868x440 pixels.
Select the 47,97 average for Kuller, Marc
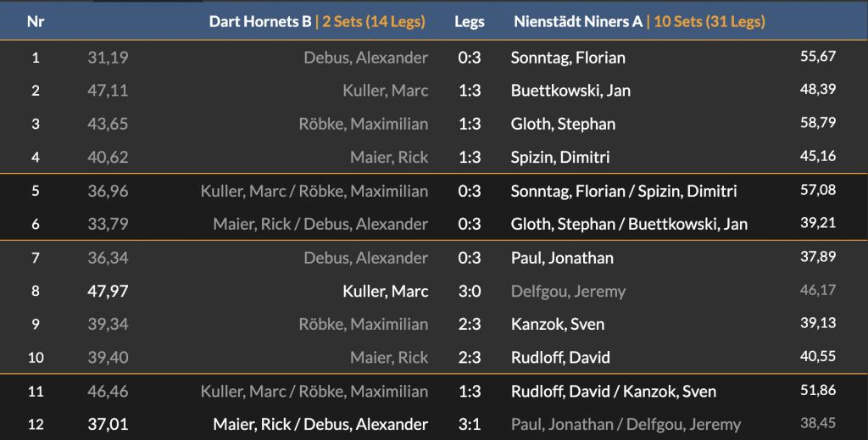pyautogui.click(x=108, y=292)
